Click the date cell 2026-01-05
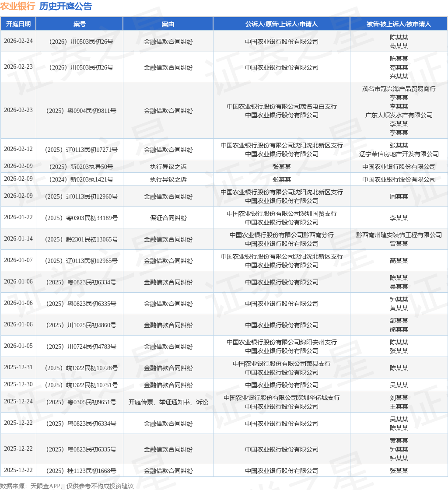This screenshot has height=490, width=448. coord(18,346)
